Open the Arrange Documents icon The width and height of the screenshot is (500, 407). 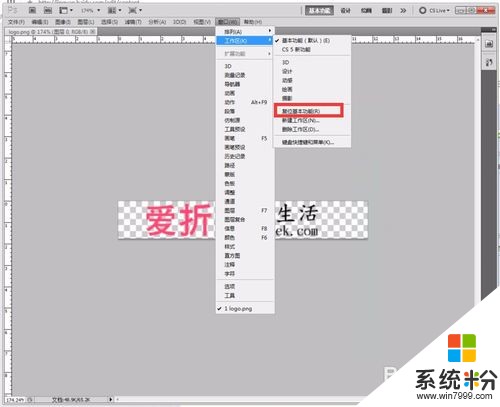coord(114,10)
